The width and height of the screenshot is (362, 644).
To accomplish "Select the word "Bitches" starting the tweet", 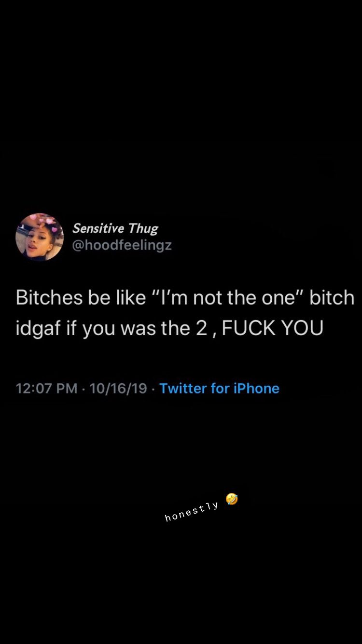I will coord(50,297).
